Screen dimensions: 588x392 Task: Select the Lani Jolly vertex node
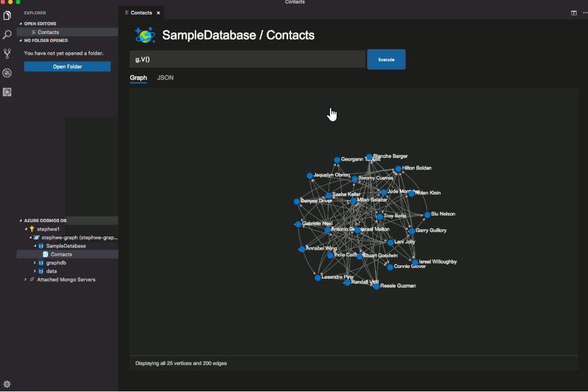click(391, 243)
